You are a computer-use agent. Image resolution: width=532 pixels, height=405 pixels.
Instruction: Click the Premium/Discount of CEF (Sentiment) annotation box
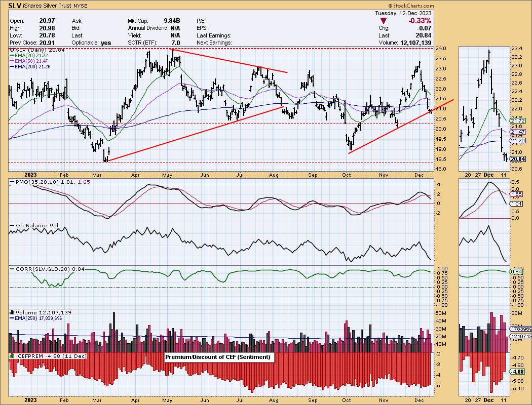219,356
